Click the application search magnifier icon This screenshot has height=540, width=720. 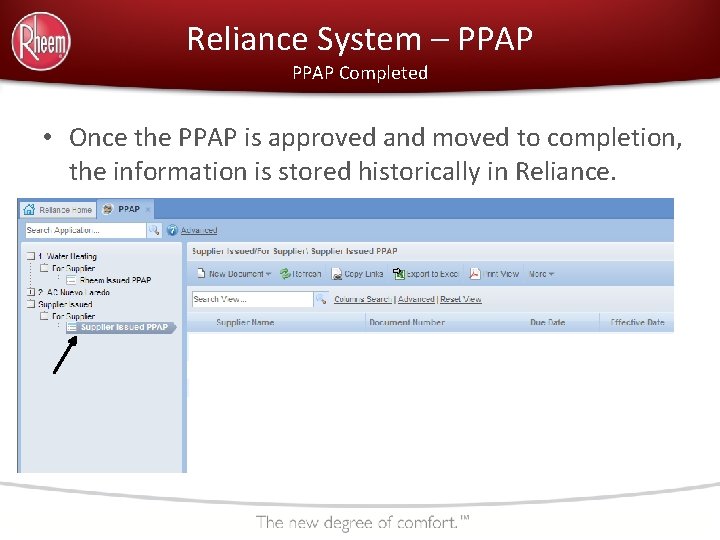[154, 230]
